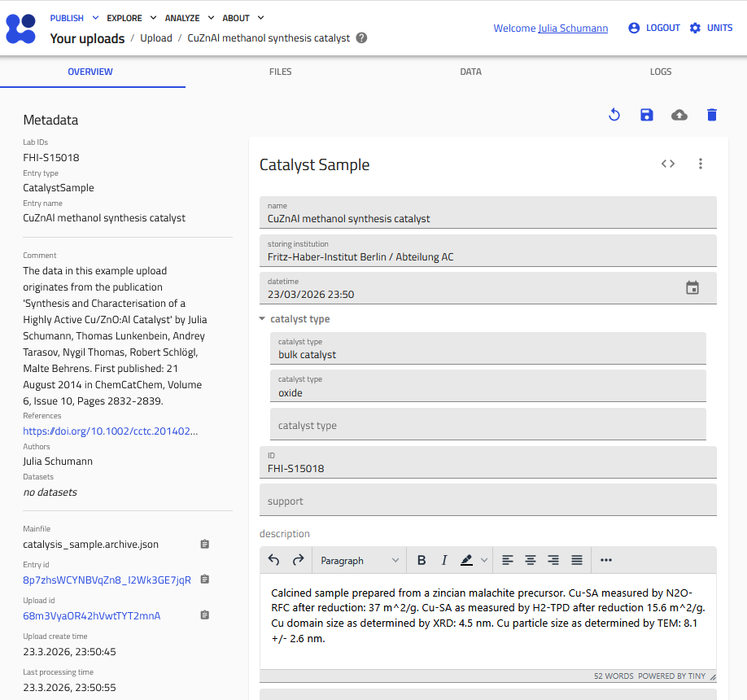Screen dimensions: 747x700
Task: Copy the Entry id to clipboard
Action: coord(204,580)
